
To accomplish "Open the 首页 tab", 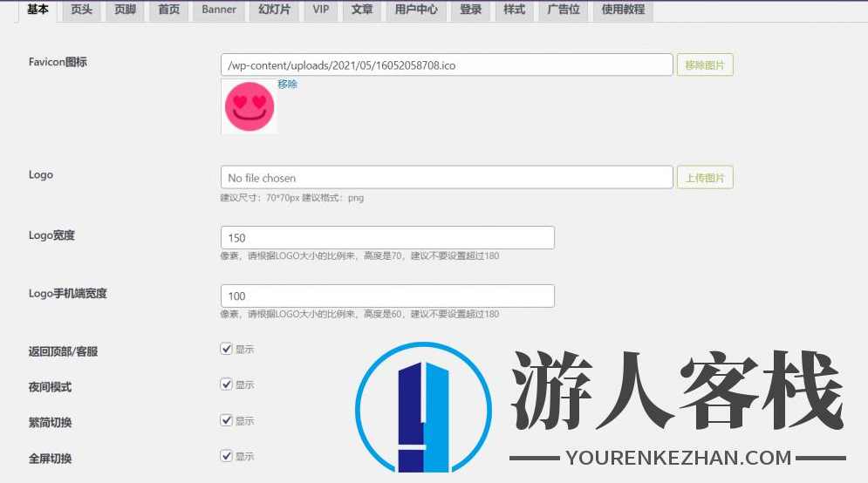I will (x=169, y=10).
